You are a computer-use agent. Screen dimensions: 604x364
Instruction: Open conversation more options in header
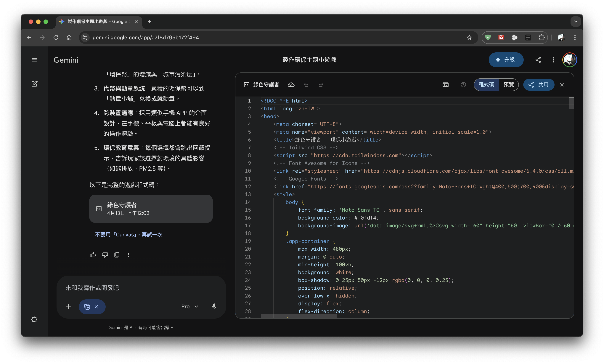tap(553, 60)
